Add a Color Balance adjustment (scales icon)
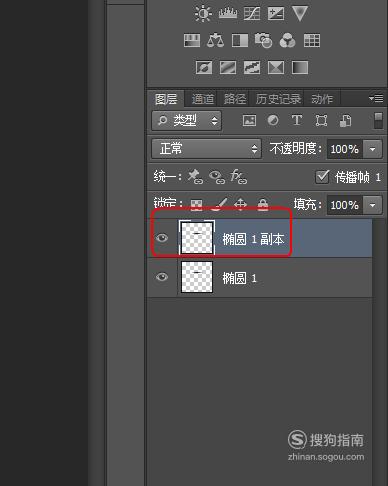 (215, 40)
